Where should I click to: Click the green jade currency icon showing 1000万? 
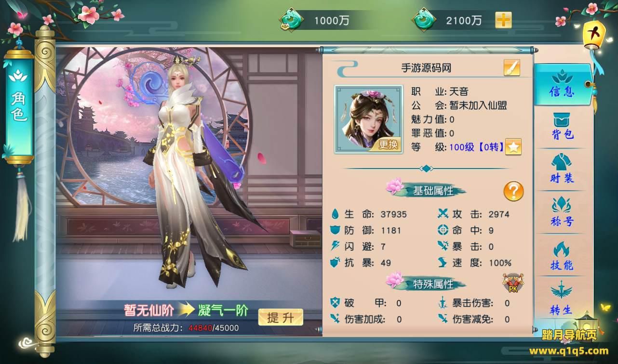(x=291, y=20)
